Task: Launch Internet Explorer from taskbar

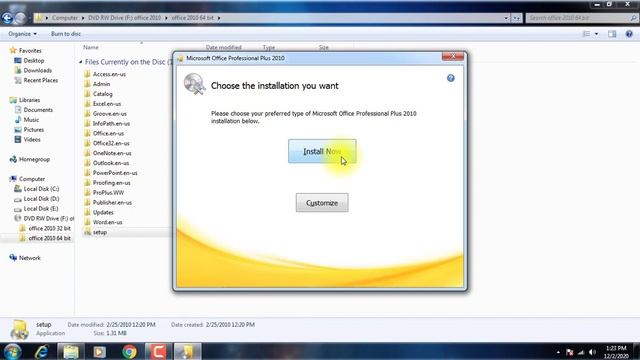Action: (x=42, y=351)
